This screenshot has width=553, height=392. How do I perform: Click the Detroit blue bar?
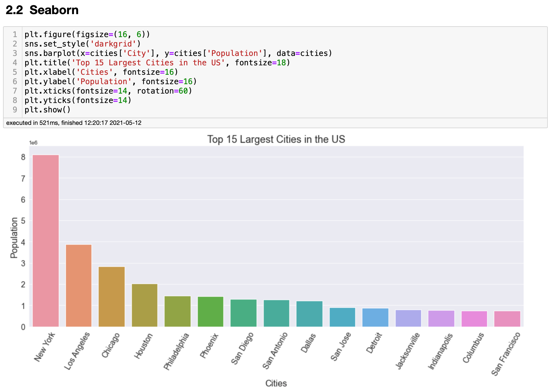tap(375, 318)
